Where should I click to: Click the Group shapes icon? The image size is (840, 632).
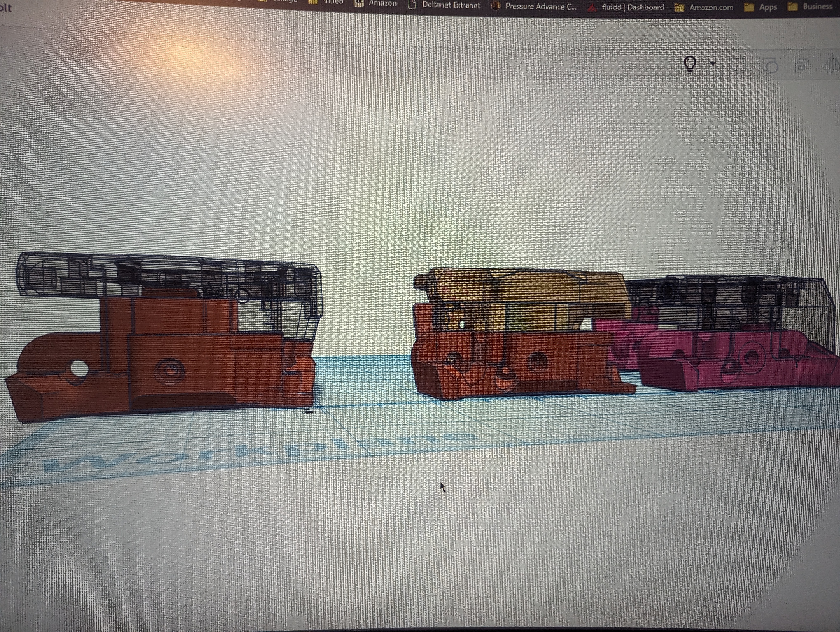(739, 65)
